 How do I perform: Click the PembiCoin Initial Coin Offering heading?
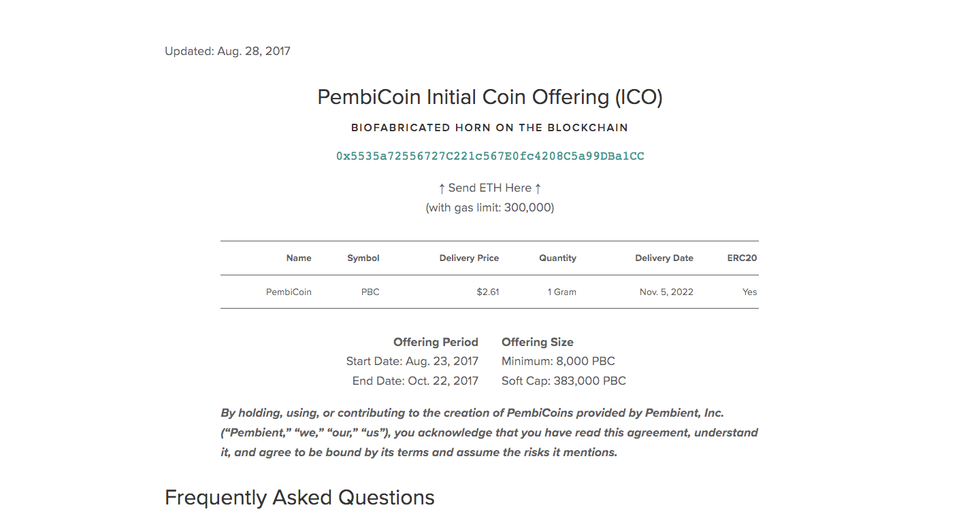click(490, 97)
